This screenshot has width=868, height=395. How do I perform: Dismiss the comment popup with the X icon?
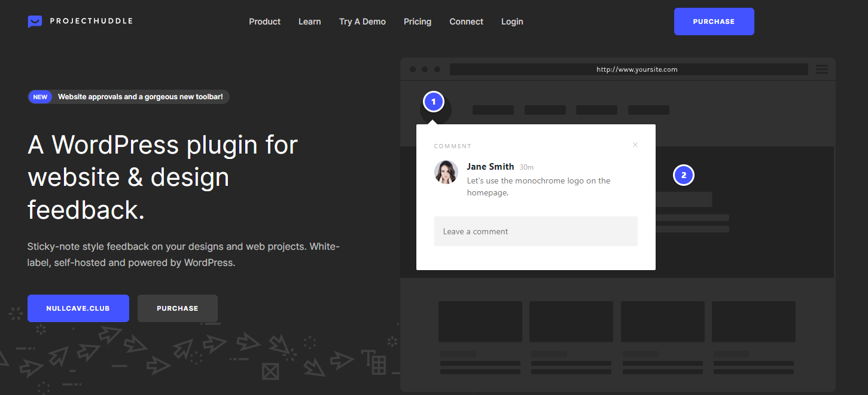click(x=635, y=145)
